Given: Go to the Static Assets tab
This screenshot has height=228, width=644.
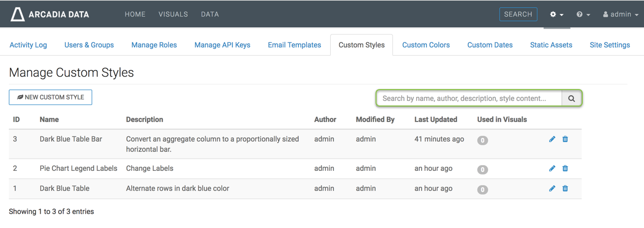Looking at the screenshot, I should tap(551, 45).
